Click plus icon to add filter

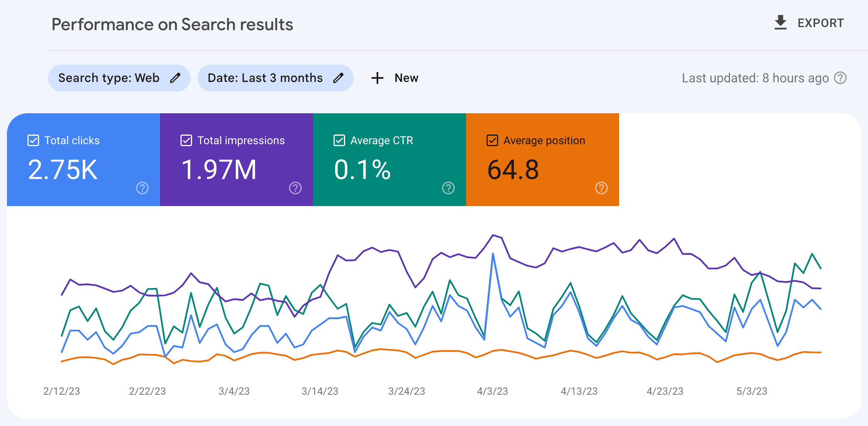pos(377,78)
